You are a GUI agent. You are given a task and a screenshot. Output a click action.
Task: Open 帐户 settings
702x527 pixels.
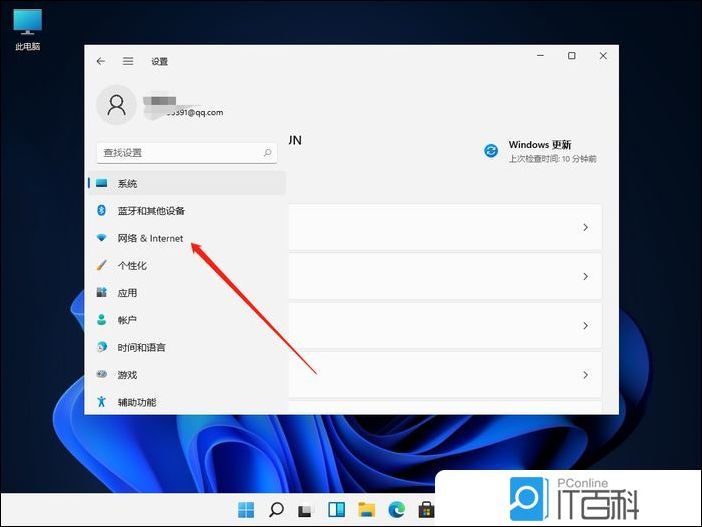click(x=187, y=320)
